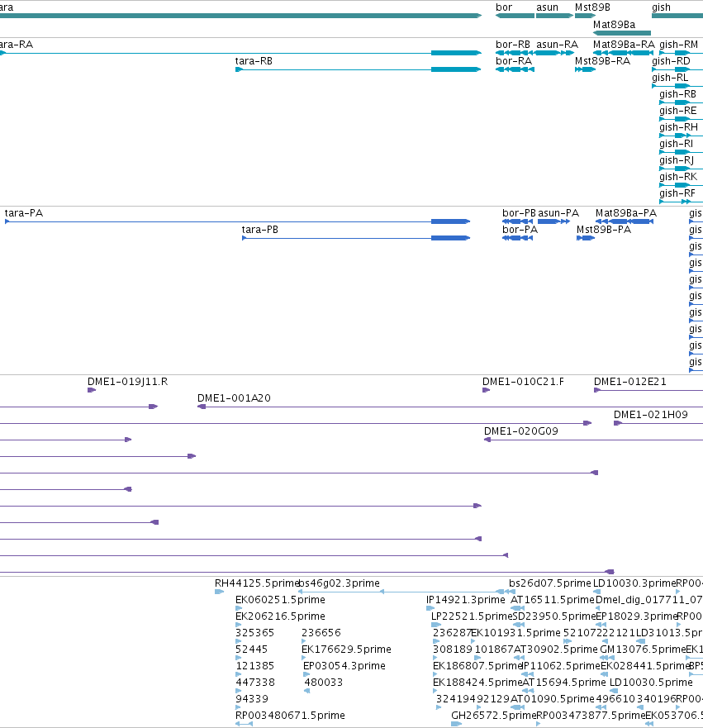
Task: Select LD10030.3prime EST
Action: tap(597, 592)
